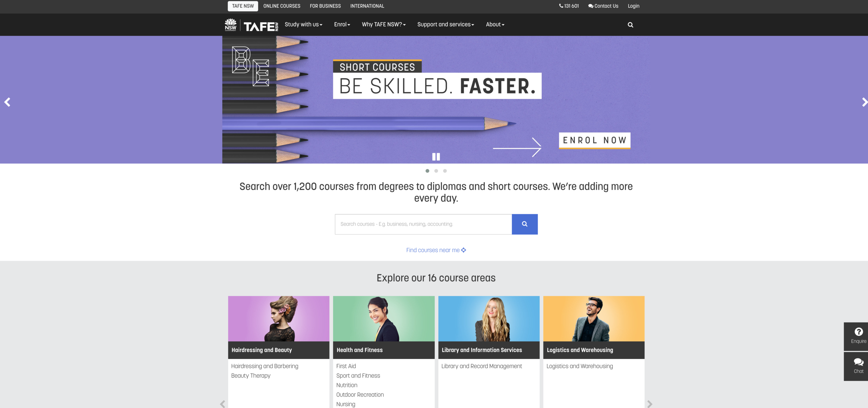Advance to the next hero banner slide

(864, 102)
